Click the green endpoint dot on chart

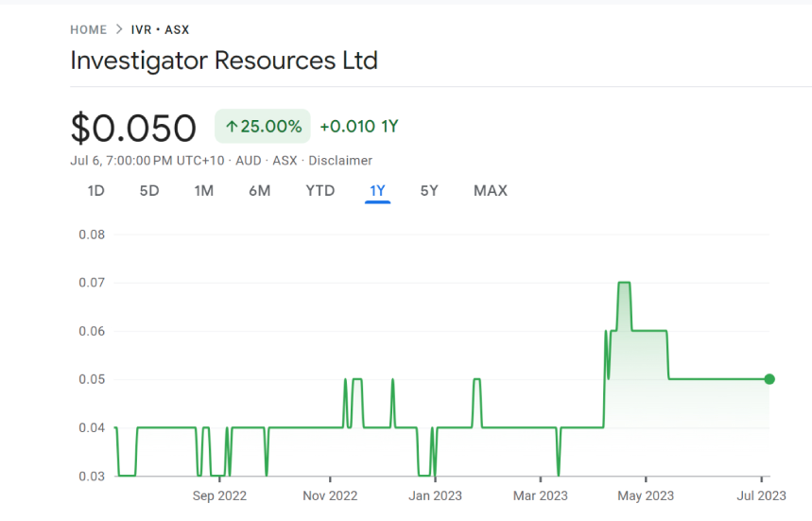tap(769, 379)
